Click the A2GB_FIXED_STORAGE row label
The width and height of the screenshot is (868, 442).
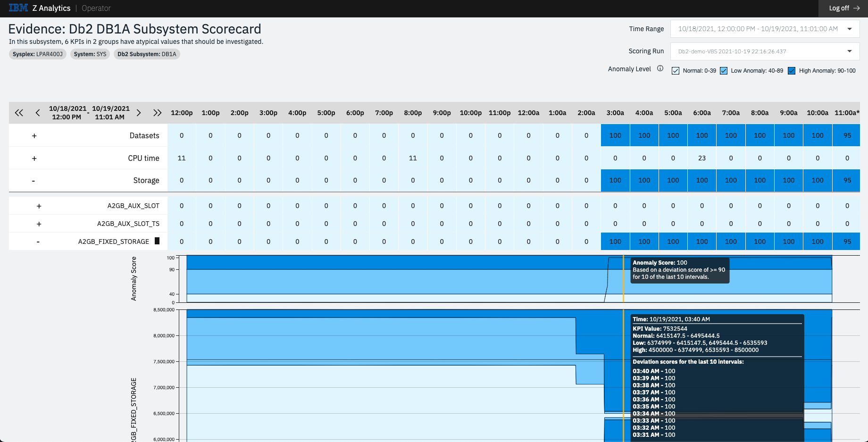point(114,242)
